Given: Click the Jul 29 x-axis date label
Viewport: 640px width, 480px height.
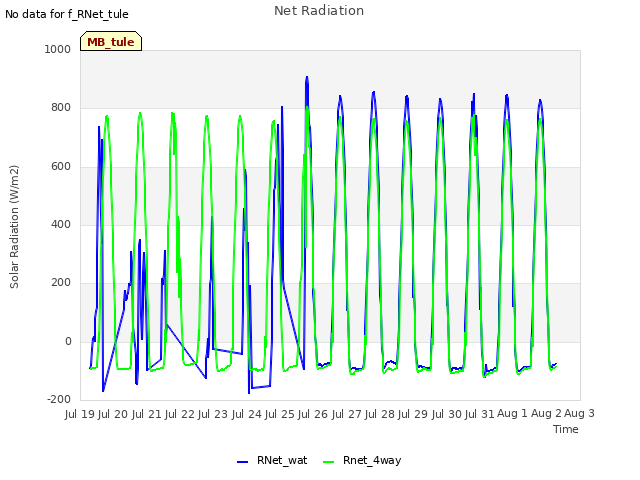Looking at the screenshot, I should point(413,414).
